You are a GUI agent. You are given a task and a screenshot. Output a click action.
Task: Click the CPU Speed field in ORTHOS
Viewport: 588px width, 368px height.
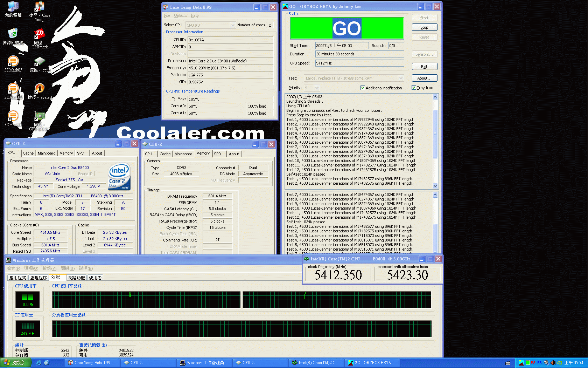click(x=359, y=63)
